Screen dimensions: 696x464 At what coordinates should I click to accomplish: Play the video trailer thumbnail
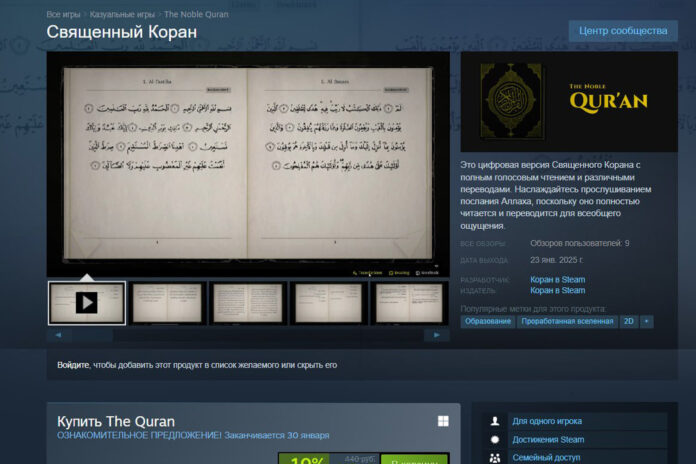[87, 302]
